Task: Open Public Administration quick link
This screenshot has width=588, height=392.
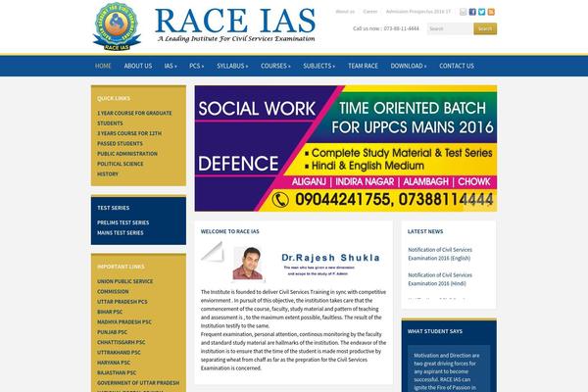Action: point(127,154)
